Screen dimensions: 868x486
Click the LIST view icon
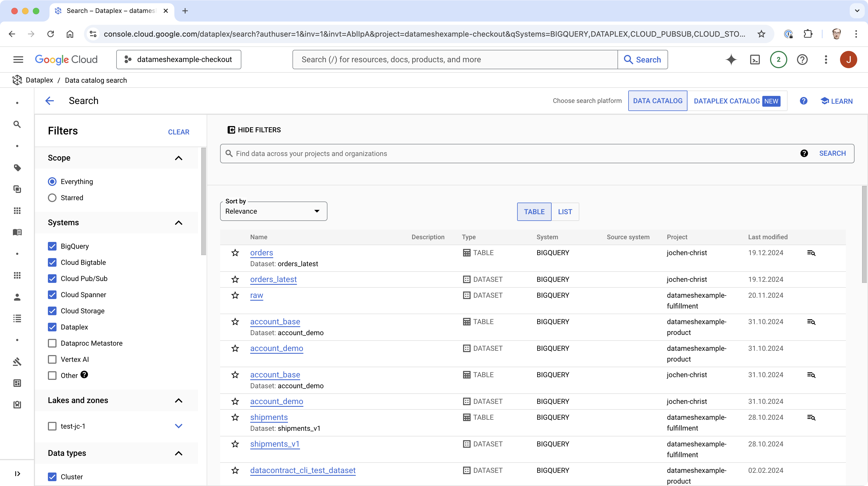564,211
